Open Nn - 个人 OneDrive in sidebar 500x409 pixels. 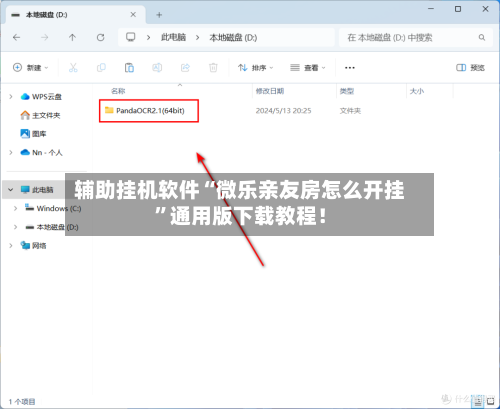[41, 152]
